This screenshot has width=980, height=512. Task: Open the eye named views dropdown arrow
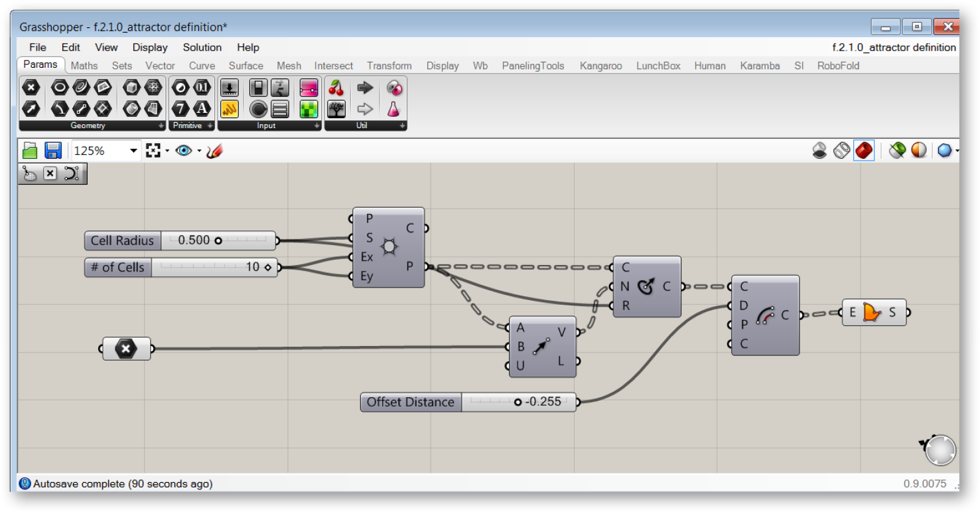(199, 151)
